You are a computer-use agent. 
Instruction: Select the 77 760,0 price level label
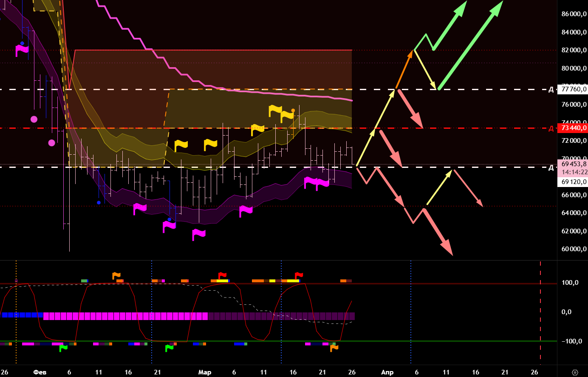(574, 89)
